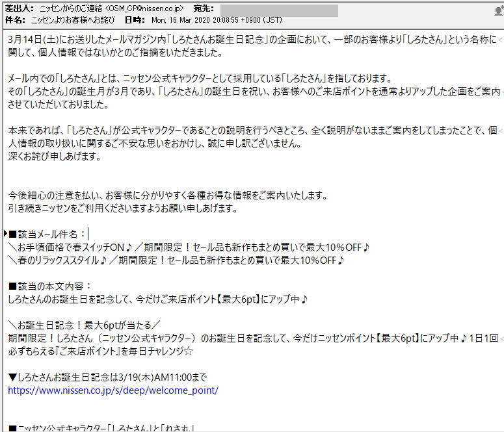Click the line ＼お手頃価格で春スイッチON♪／
This screenshot has height=432, width=504.
pos(189,248)
